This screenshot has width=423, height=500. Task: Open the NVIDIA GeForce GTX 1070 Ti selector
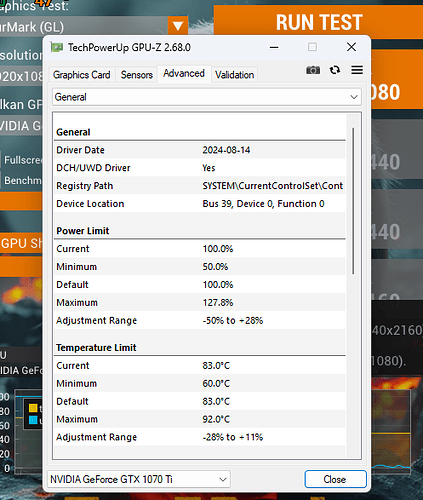point(139,479)
